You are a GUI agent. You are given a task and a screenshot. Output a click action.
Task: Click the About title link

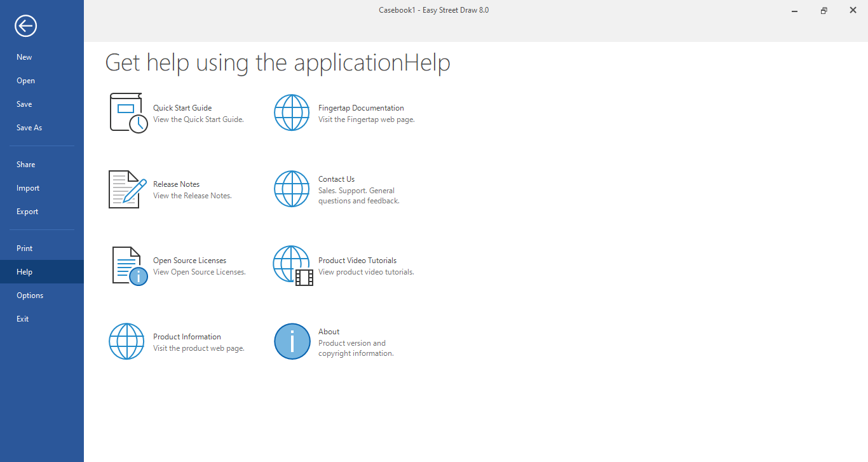[x=329, y=332]
